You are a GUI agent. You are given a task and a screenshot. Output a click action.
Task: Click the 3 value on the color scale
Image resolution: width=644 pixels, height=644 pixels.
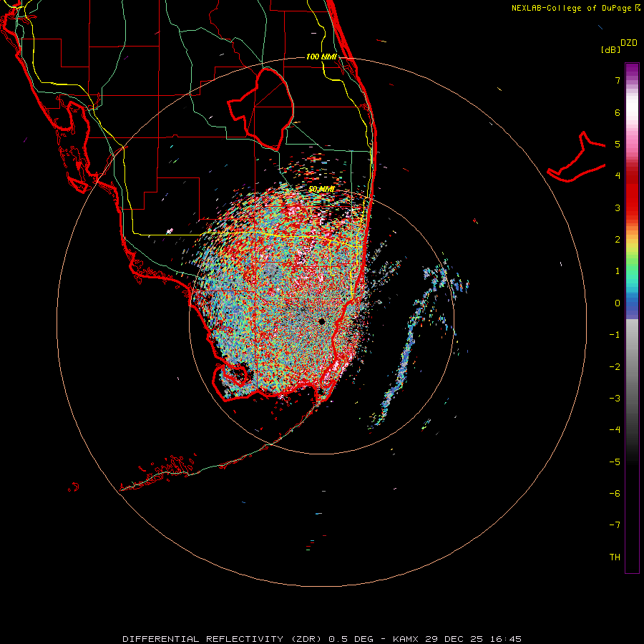pos(618,208)
